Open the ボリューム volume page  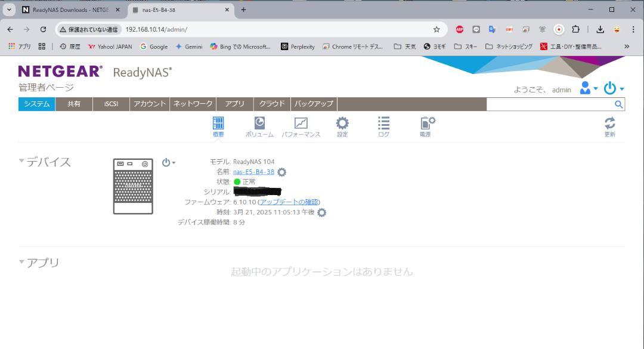[x=259, y=126]
